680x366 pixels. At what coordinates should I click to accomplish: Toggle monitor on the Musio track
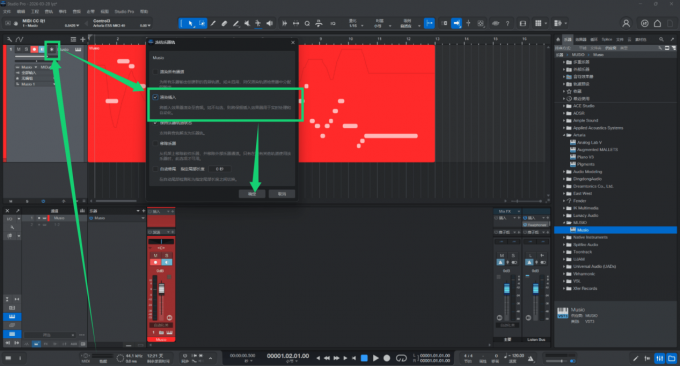42,49
